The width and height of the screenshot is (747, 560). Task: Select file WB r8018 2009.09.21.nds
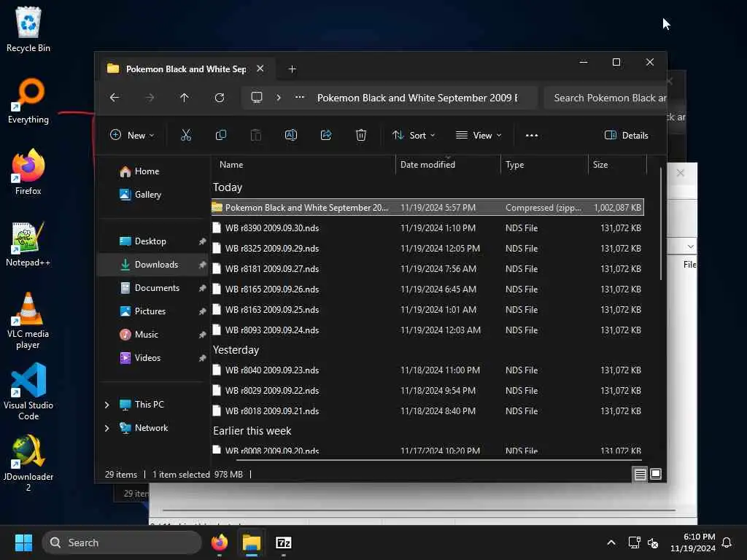427,411
